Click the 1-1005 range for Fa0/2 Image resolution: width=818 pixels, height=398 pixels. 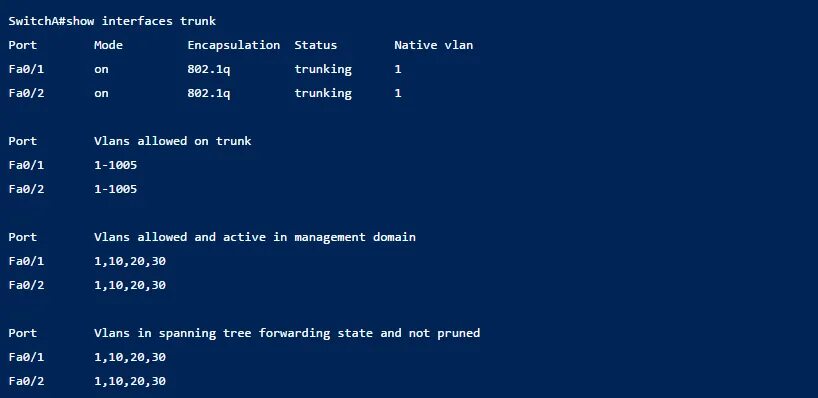click(116, 189)
